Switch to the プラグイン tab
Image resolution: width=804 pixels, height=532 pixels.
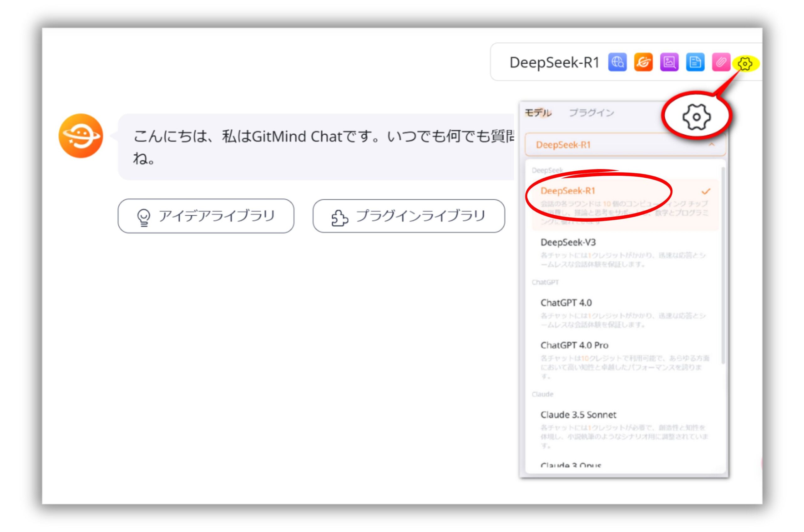point(591,113)
